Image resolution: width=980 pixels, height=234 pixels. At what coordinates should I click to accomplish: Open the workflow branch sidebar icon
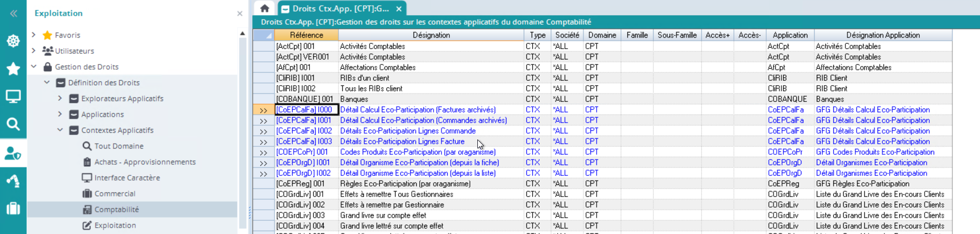click(13, 181)
